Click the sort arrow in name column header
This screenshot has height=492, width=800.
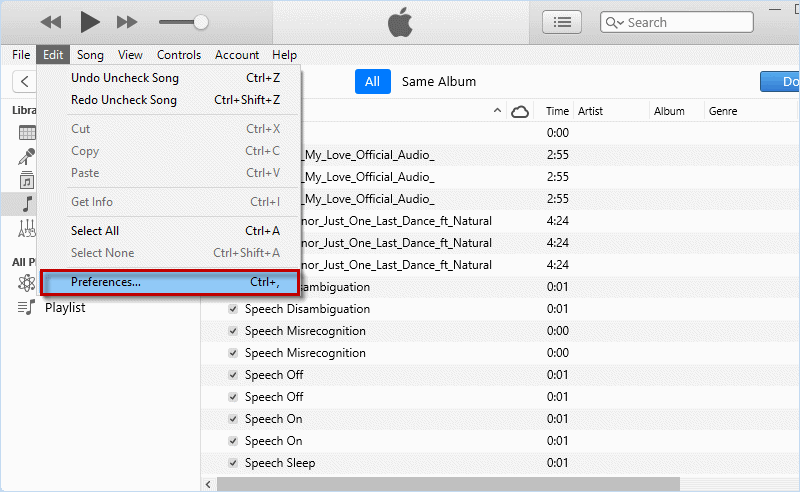coord(496,112)
